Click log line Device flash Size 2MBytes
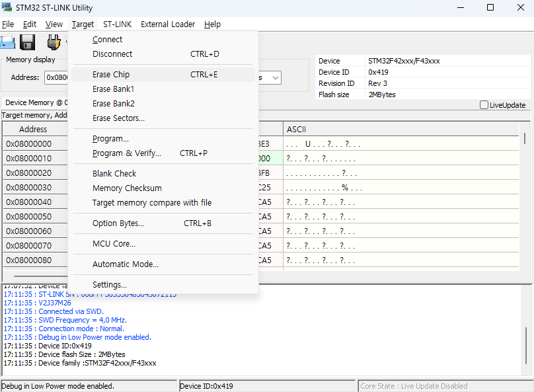Screen dimensions: 534x392 tap(64, 354)
